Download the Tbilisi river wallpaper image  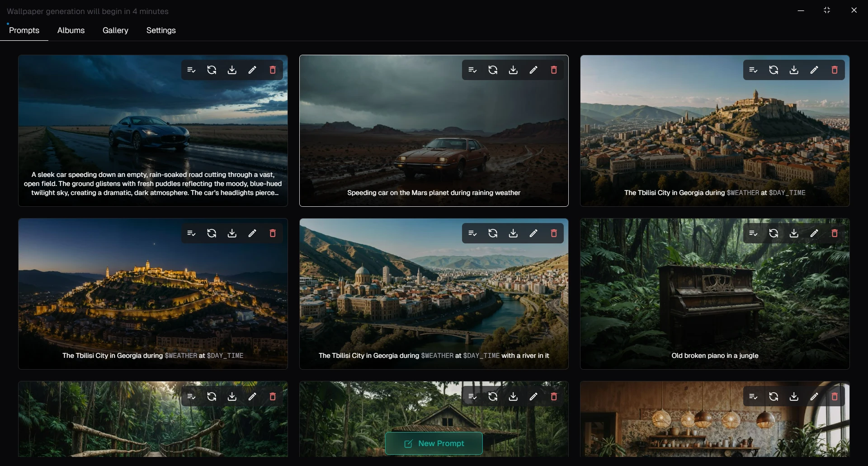tap(513, 233)
